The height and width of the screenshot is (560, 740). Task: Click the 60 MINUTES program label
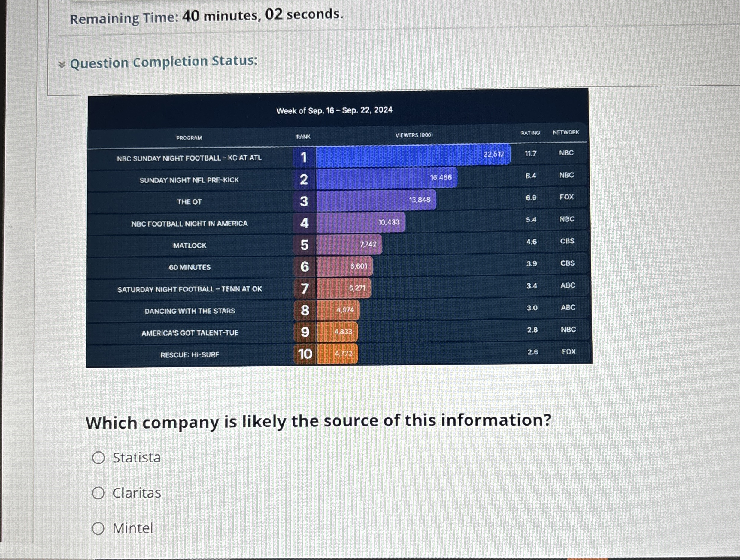coord(190,267)
